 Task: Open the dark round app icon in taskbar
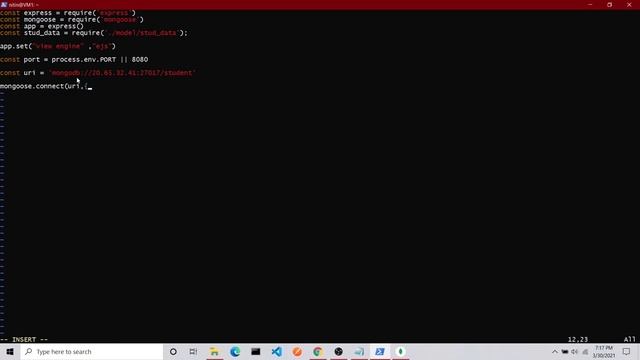[338, 351]
